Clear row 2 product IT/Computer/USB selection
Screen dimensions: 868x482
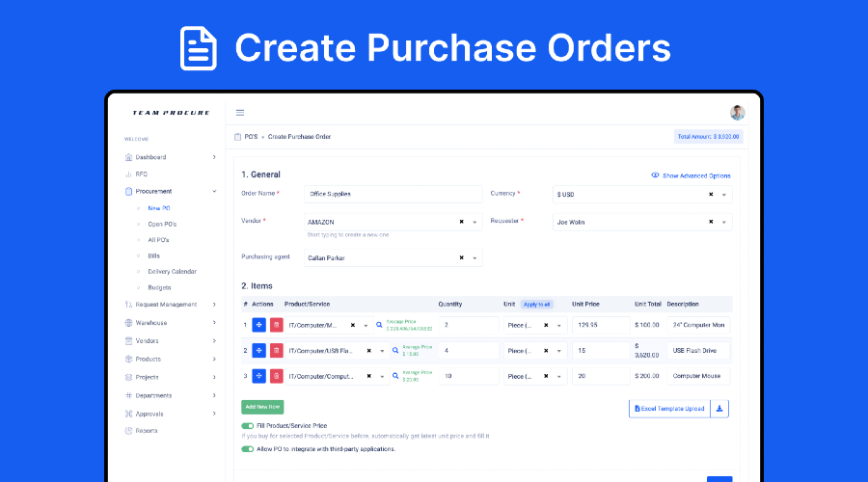pyautogui.click(x=368, y=350)
